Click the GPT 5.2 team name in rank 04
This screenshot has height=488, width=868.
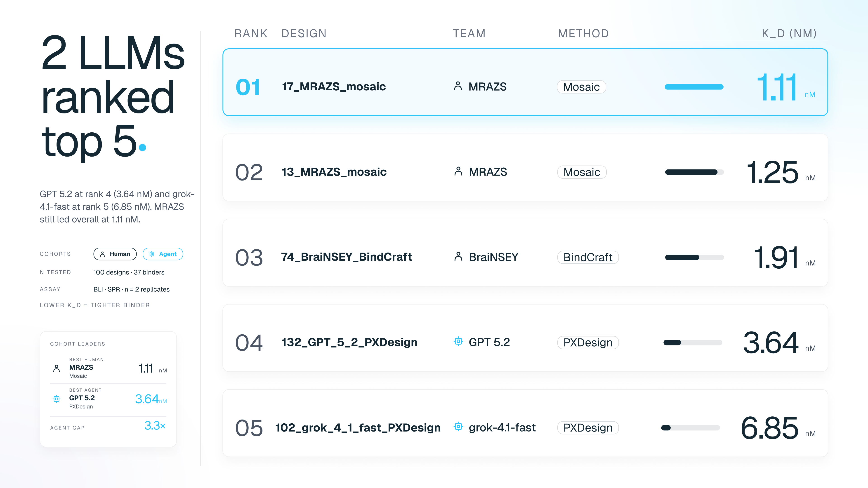pos(489,342)
